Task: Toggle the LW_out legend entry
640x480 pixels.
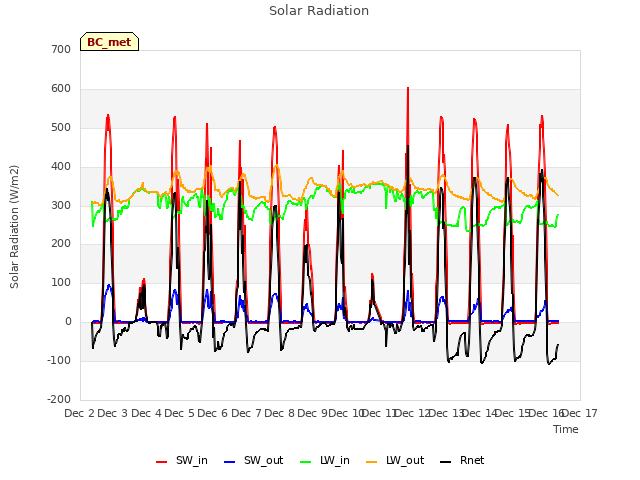Action: point(395,460)
